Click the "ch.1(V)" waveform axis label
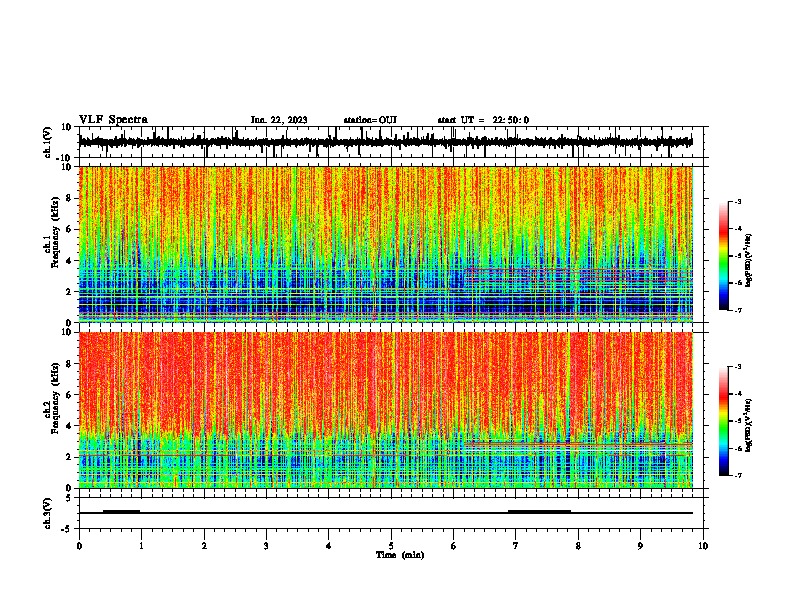The width and height of the screenshot is (792, 612). click(48, 142)
